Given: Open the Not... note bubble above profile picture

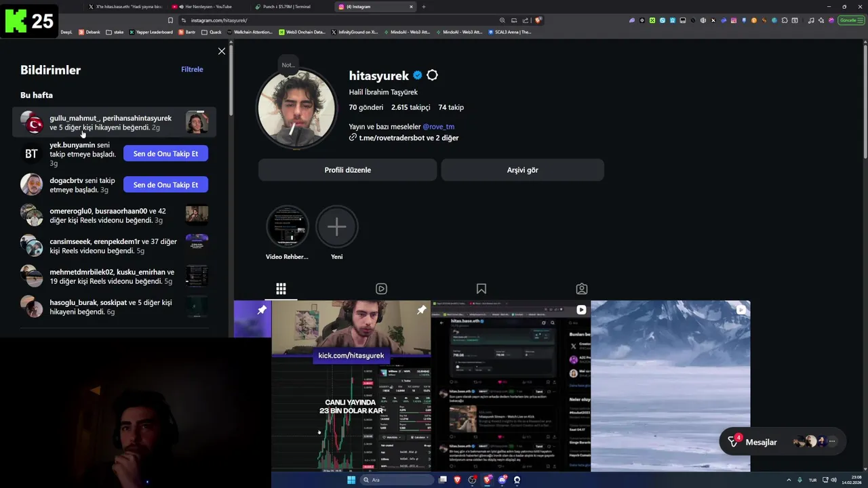Looking at the screenshot, I should coord(288,65).
